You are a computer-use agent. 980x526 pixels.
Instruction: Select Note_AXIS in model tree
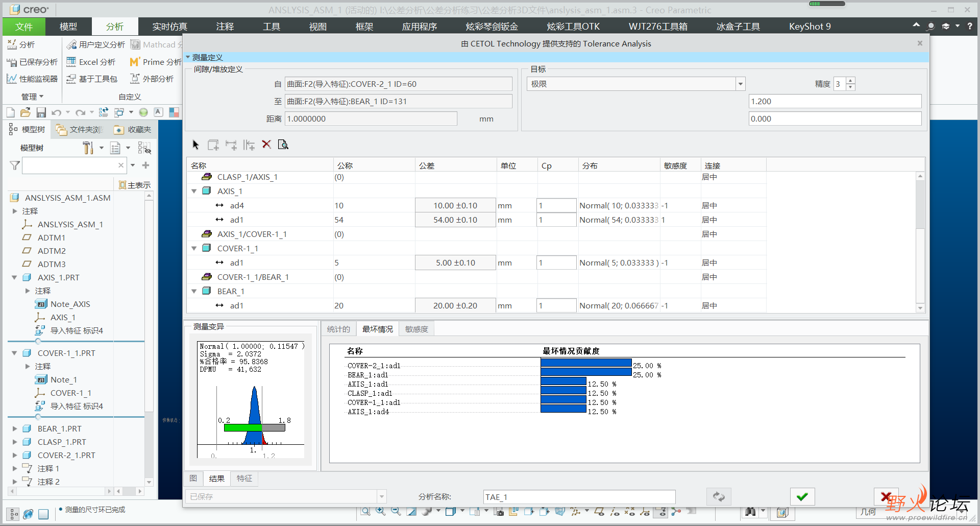70,304
